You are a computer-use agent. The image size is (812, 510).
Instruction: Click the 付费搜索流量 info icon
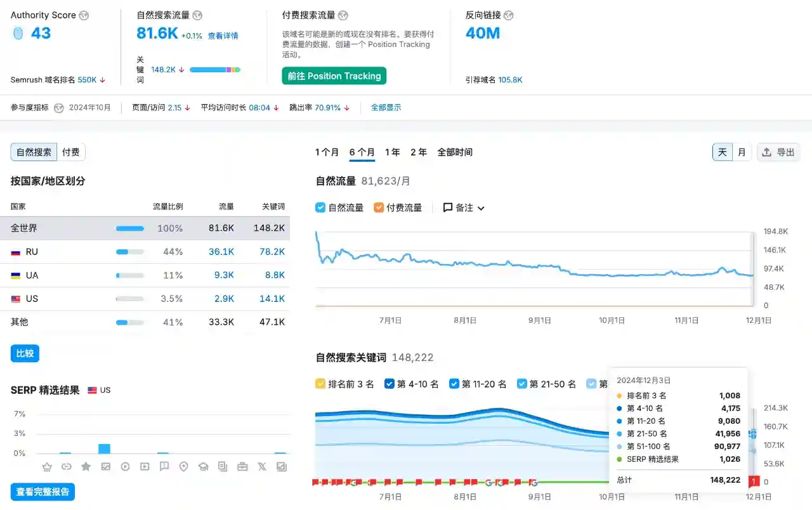(x=343, y=15)
